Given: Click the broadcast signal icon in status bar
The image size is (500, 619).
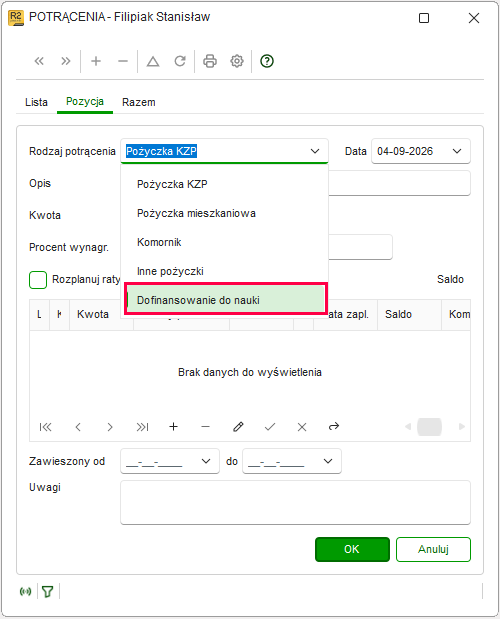Looking at the screenshot, I should (x=26, y=591).
